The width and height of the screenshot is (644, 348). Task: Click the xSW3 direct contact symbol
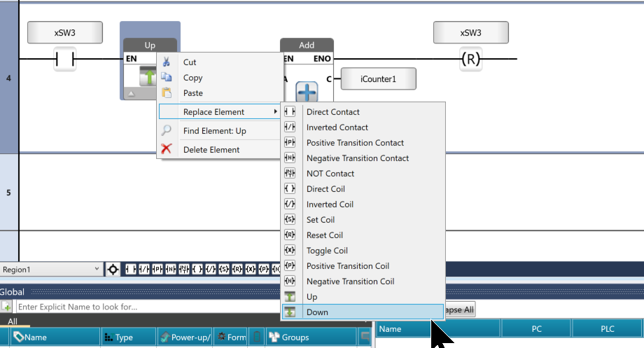[x=64, y=60]
